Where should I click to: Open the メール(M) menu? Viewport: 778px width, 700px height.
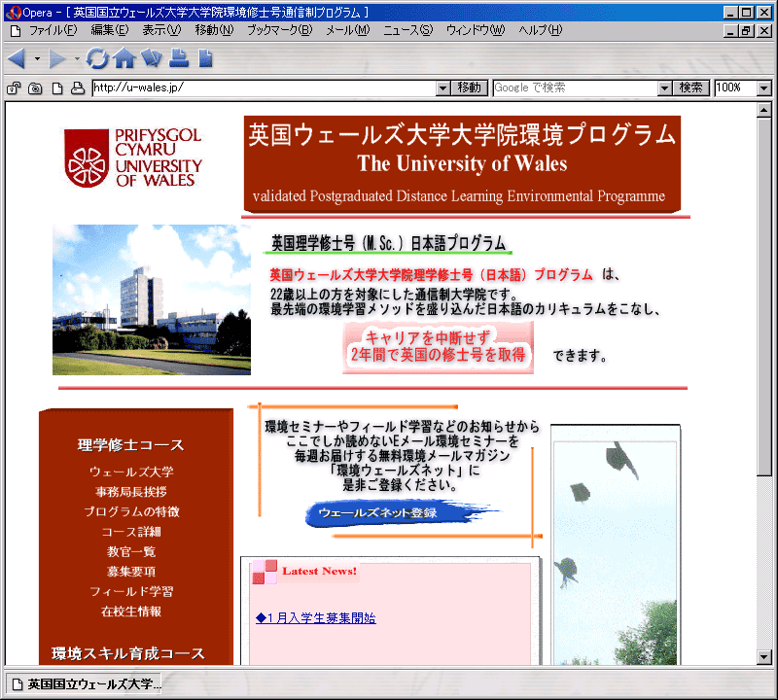pyautogui.click(x=348, y=31)
